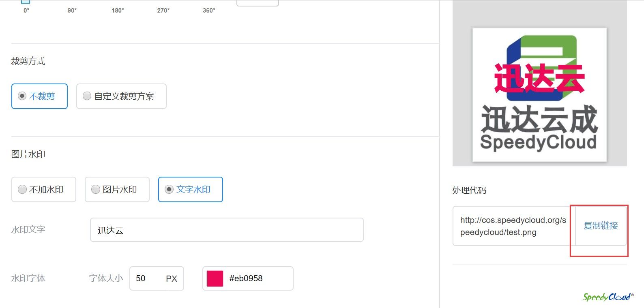Image resolution: width=644 pixels, height=308 pixels.
Task: Click the 180° mark on rotation slider
Action: (x=118, y=11)
